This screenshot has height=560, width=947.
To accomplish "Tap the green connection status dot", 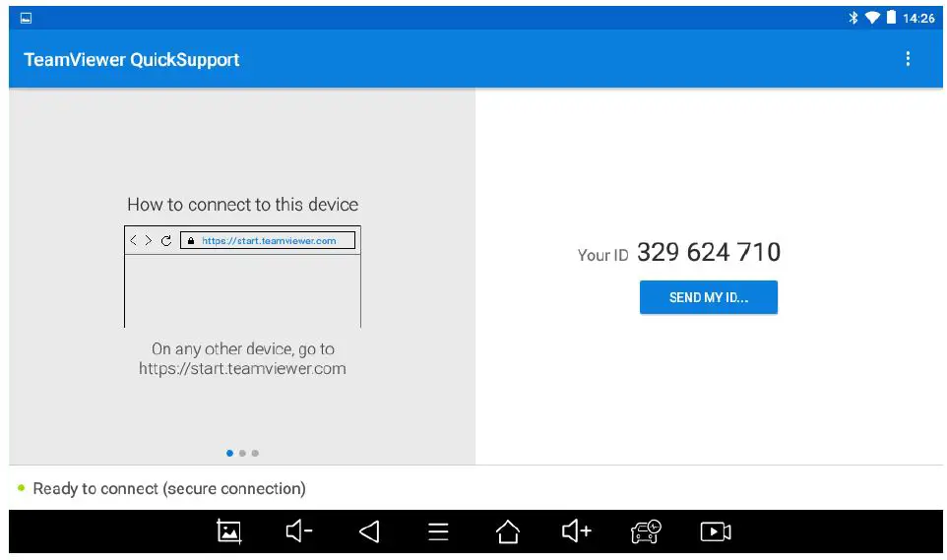I will [x=21, y=487].
